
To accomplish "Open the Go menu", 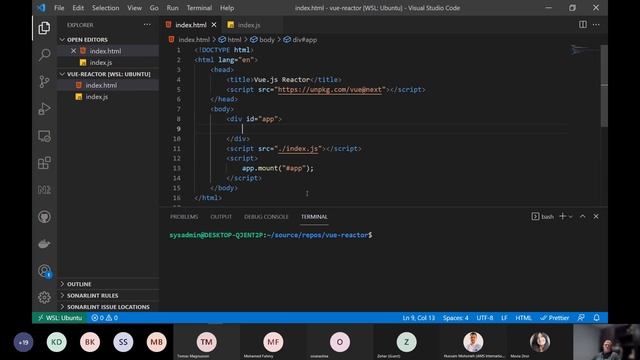I will click(x=154, y=8).
